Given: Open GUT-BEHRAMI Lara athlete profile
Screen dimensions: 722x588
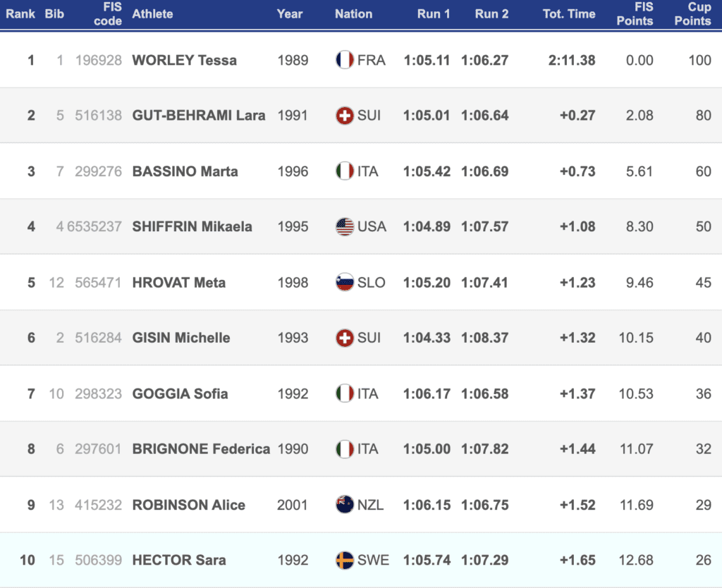Looking at the screenshot, I should (198, 116).
